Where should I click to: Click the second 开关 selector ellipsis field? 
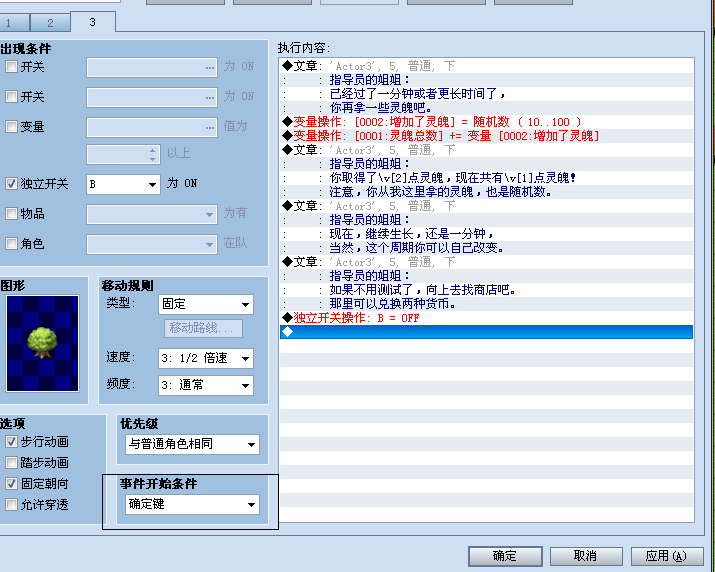point(152,98)
